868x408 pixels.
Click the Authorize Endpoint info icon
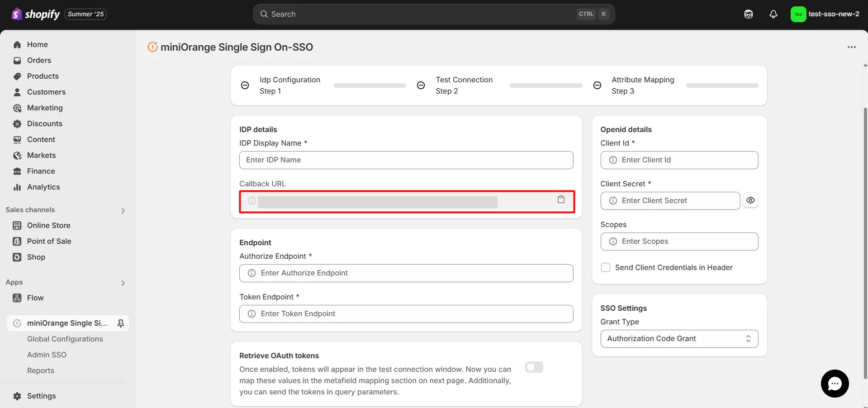(252, 273)
